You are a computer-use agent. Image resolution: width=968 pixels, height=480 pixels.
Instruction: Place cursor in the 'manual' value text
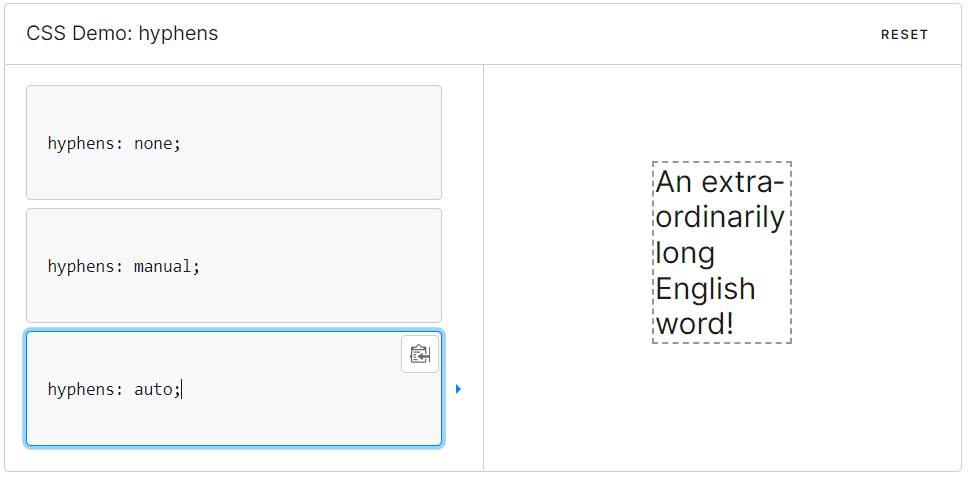click(163, 267)
